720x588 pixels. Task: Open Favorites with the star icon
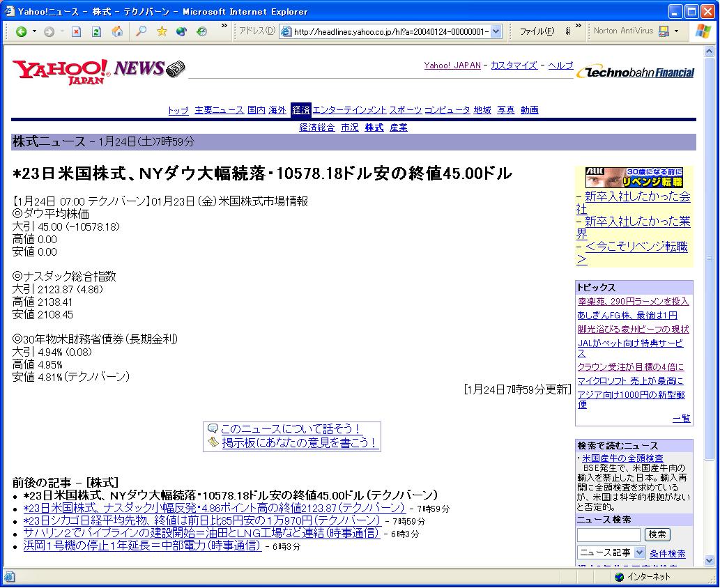162,31
